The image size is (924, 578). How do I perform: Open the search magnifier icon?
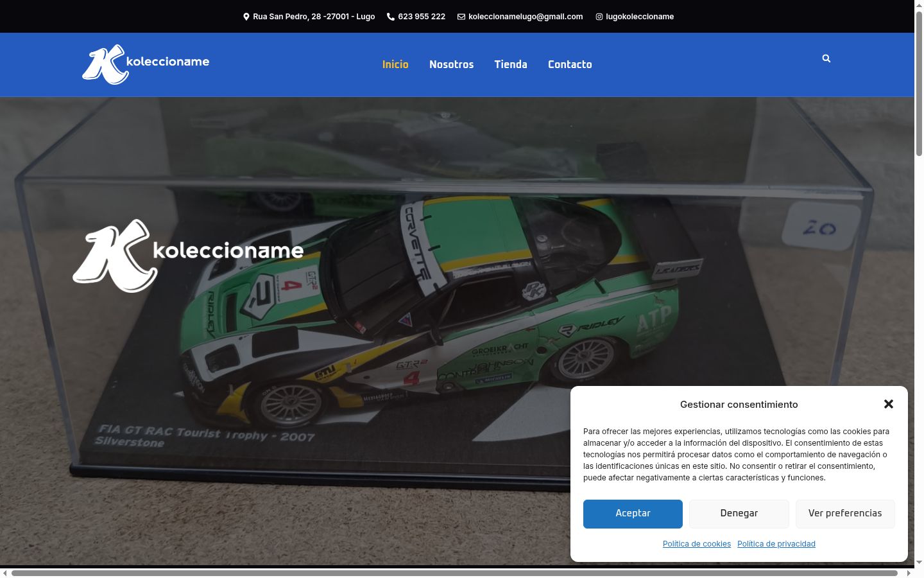pos(826,58)
